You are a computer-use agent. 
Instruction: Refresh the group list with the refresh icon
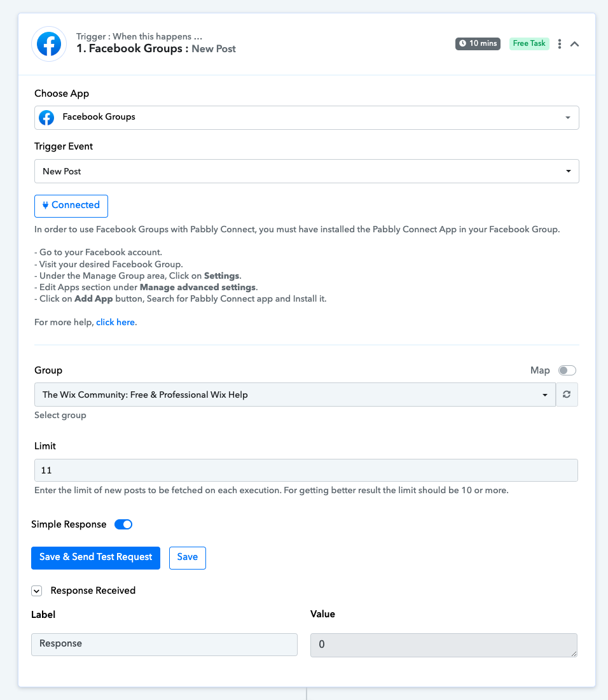pos(567,395)
